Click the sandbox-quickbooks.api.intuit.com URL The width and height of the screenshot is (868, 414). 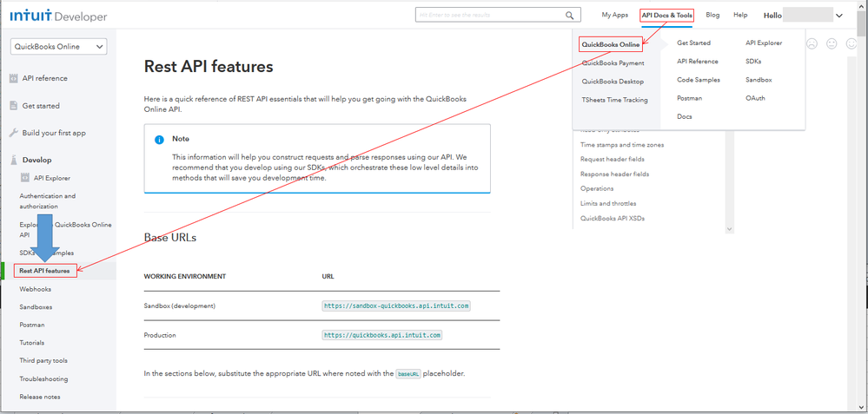click(x=396, y=306)
